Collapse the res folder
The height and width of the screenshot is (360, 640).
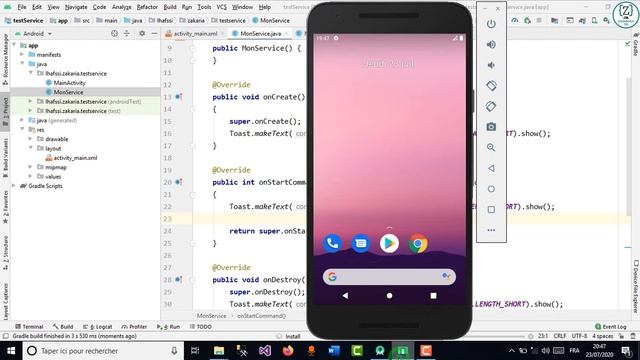(x=22, y=129)
